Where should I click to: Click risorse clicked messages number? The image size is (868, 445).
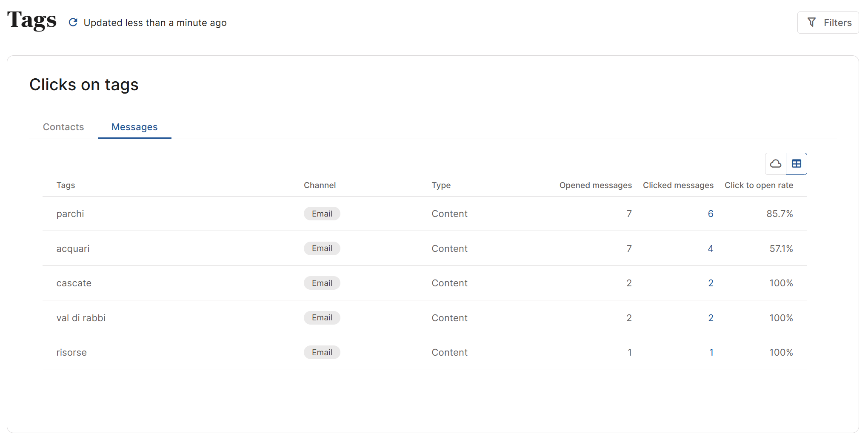pos(711,352)
